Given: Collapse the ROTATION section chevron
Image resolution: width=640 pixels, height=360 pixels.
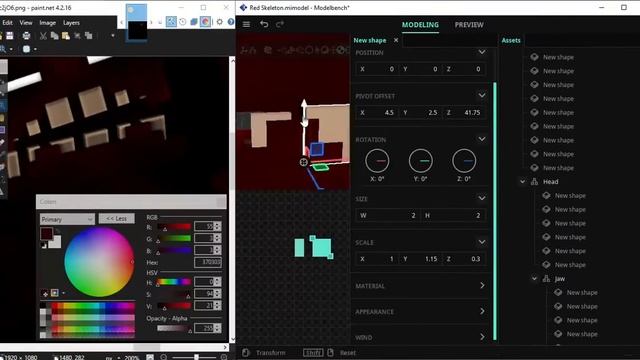Looking at the screenshot, I should [x=482, y=139].
